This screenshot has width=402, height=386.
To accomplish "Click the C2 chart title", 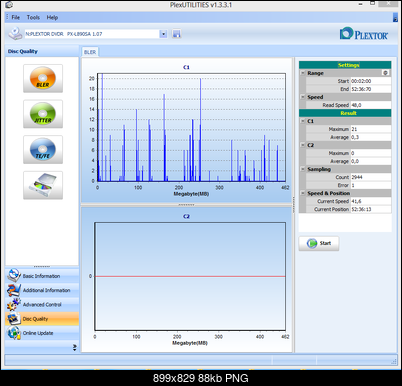I will pos(186,216).
